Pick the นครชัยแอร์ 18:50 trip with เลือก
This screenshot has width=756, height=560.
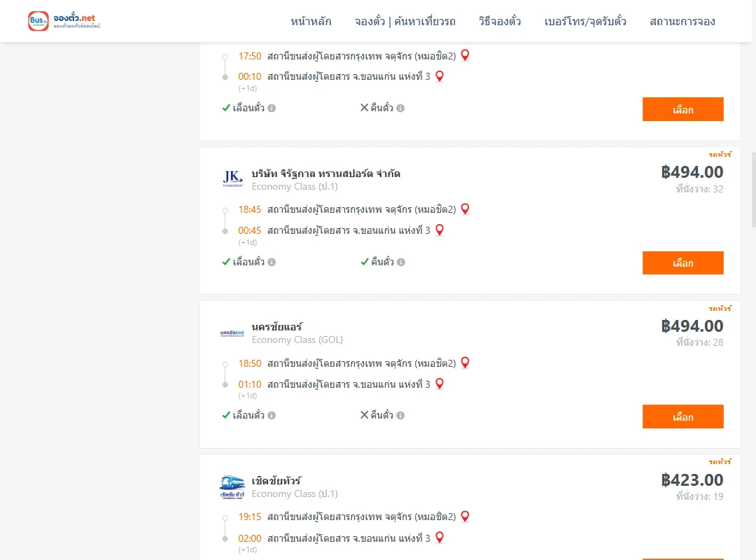click(682, 416)
